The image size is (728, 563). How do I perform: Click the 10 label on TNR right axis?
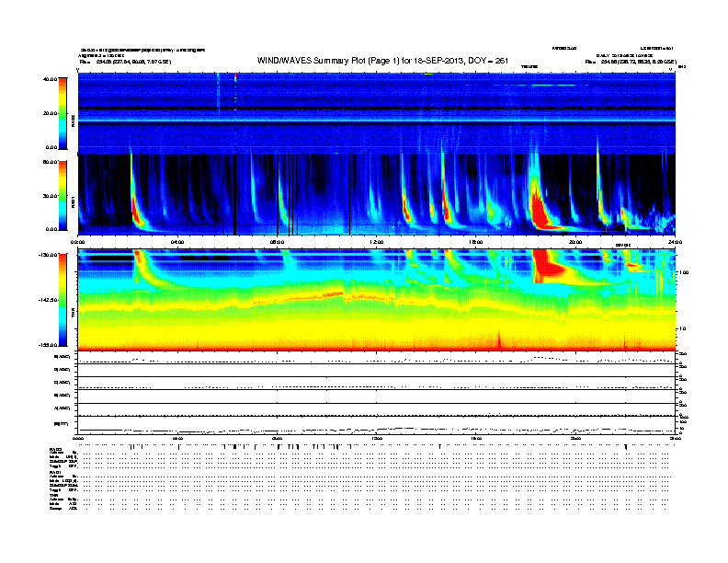tap(682, 328)
